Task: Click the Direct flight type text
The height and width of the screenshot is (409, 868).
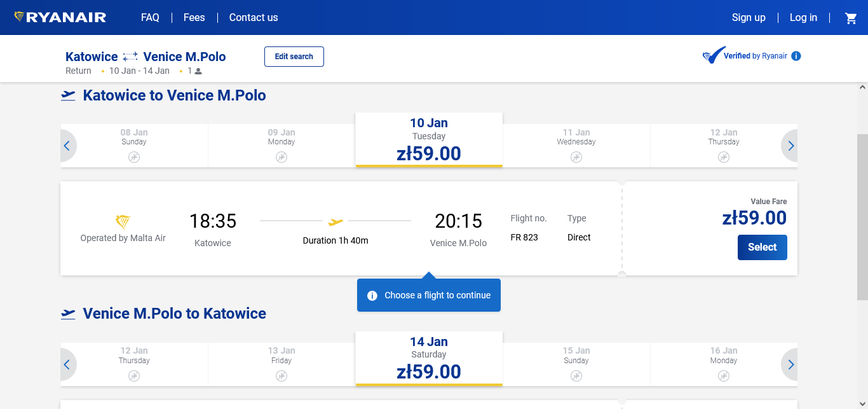Action: [x=579, y=237]
